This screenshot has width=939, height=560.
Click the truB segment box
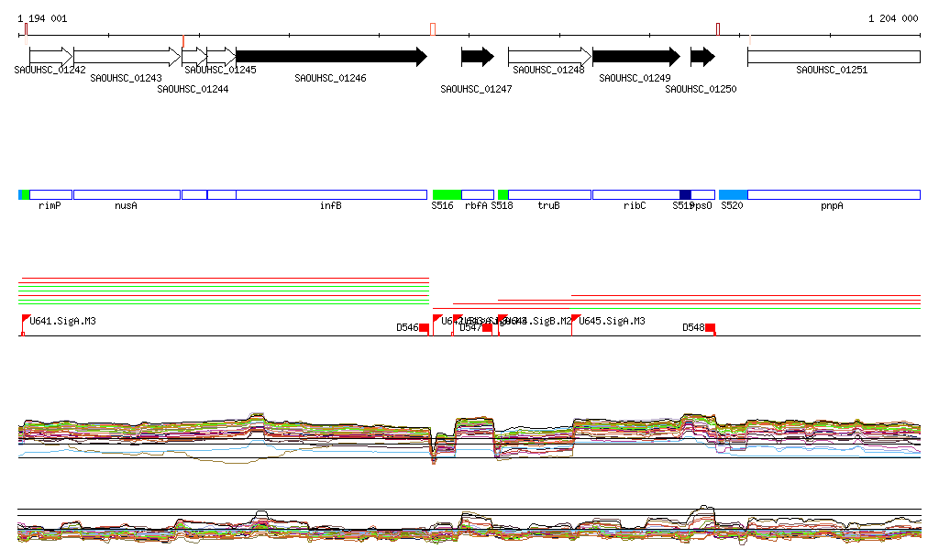(x=549, y=194)
